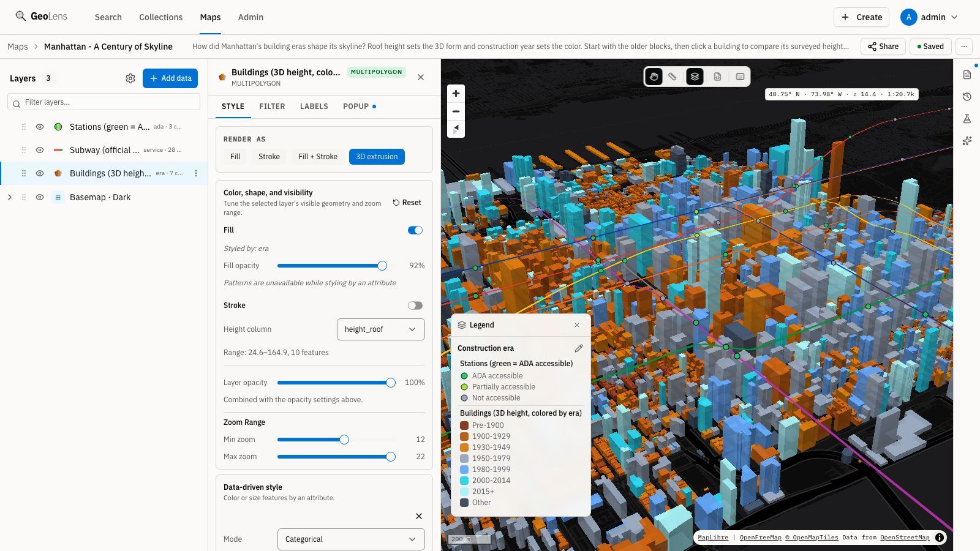Screen dimensions: 980x551
Task: Hide the Basemap Dark layer with eye icon
Action: pos(40,197)
